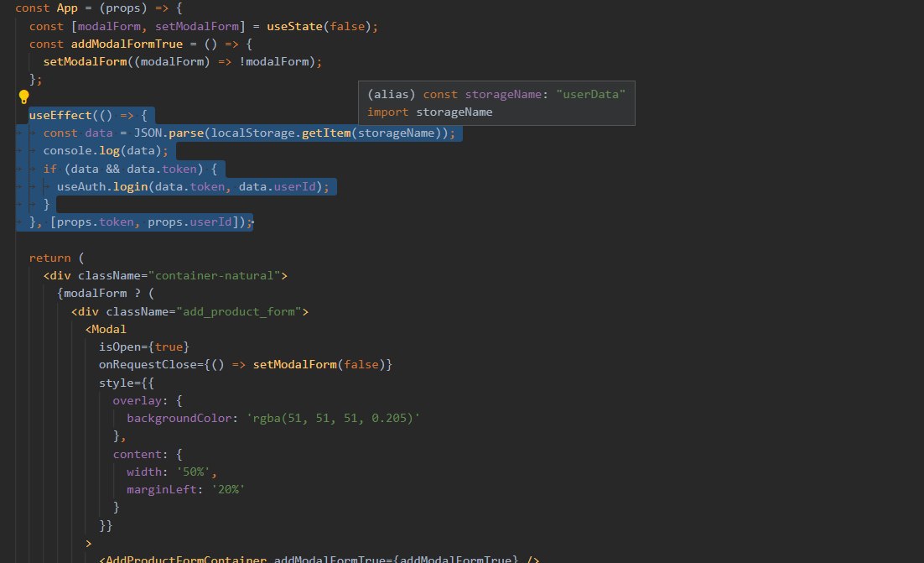This screenshot has height=563, width=924.
Task: Click 'props.userId' in dependency array
Action: 189,222
